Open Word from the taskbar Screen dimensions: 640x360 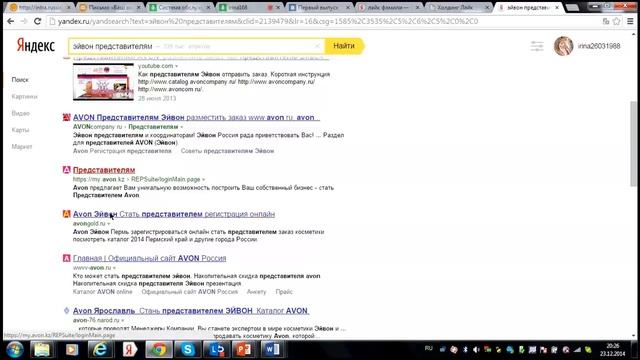pyautogui.click(x=273, y=350)
